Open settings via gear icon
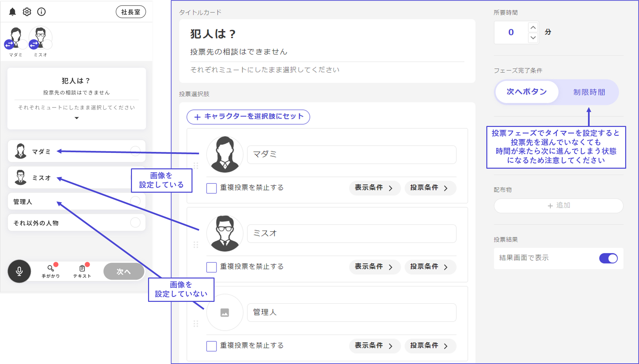Image resolution: width=639 pixels, height=364 pixels. click(27, 12)
